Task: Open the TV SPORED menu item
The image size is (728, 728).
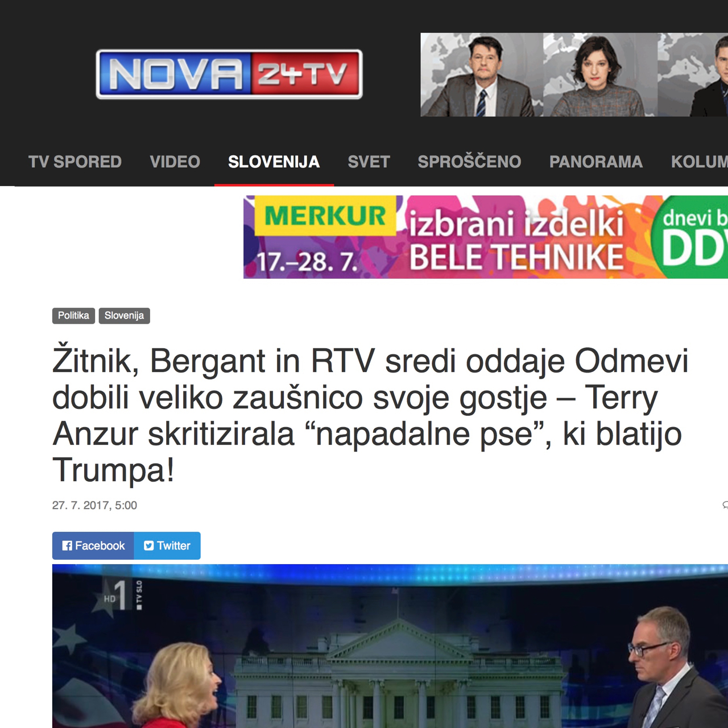Action: (75, 162)
